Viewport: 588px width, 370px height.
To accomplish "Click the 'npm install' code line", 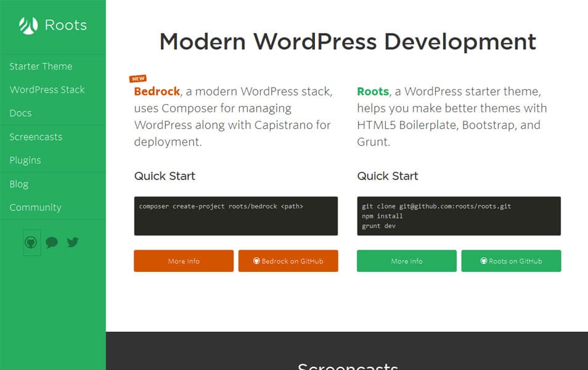I will click(382, 216).
